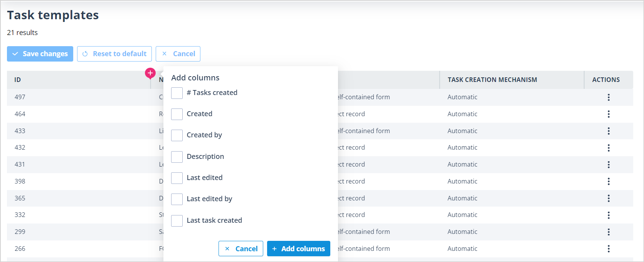Select the ID cell 365
The width and height of the screenshot is (644, 262).
click(x=20, y=198)
